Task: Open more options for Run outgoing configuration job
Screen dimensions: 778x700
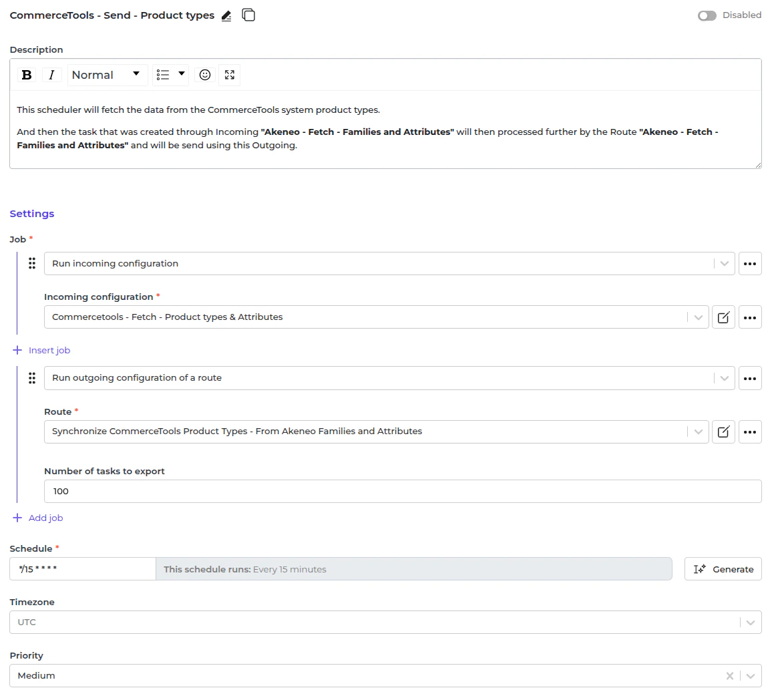Action: coord(750,378)
